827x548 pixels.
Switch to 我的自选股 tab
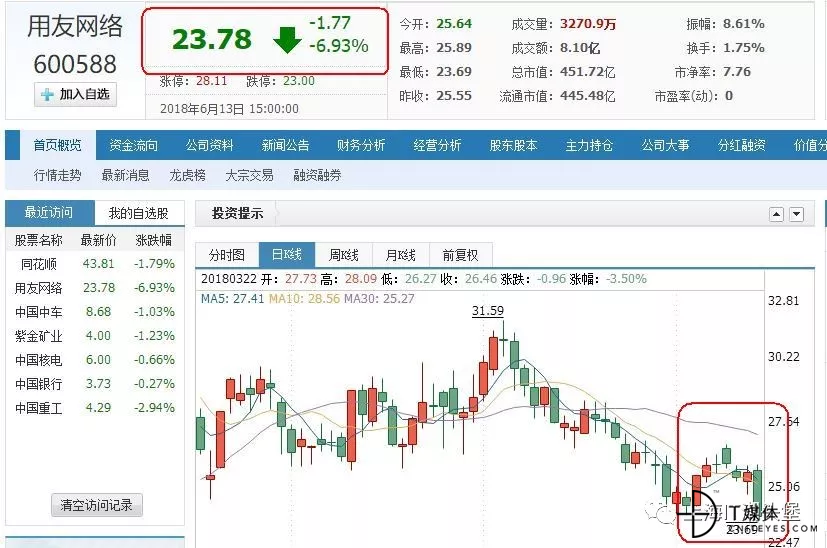tap(139, 213)
